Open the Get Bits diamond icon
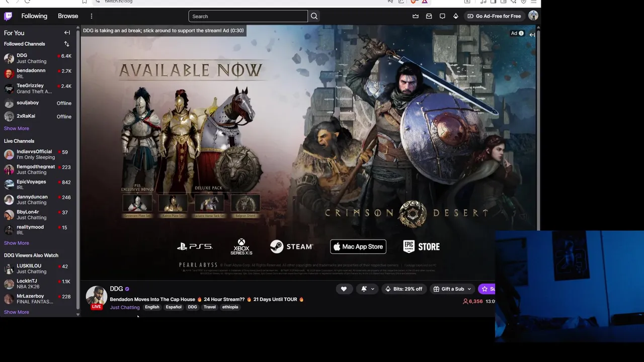644x362 pixels. [456, 16]
